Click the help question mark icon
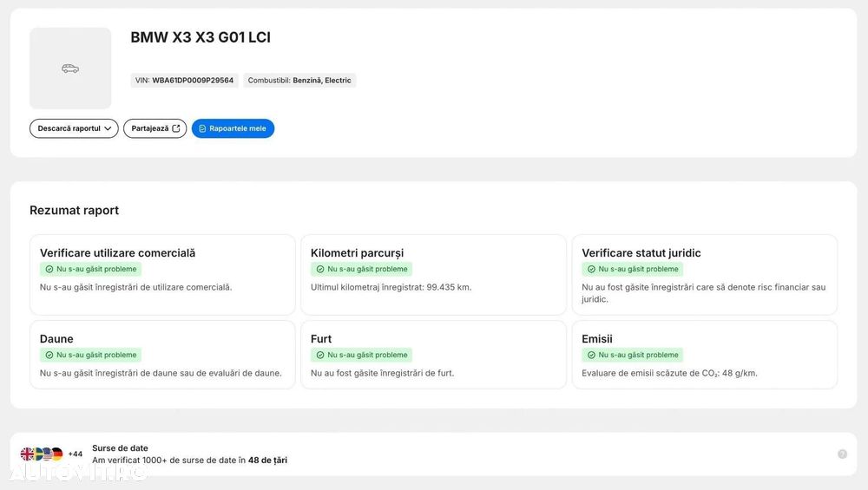Image resolution: width=868 pixels, height=490 pixels. point(842,454)
